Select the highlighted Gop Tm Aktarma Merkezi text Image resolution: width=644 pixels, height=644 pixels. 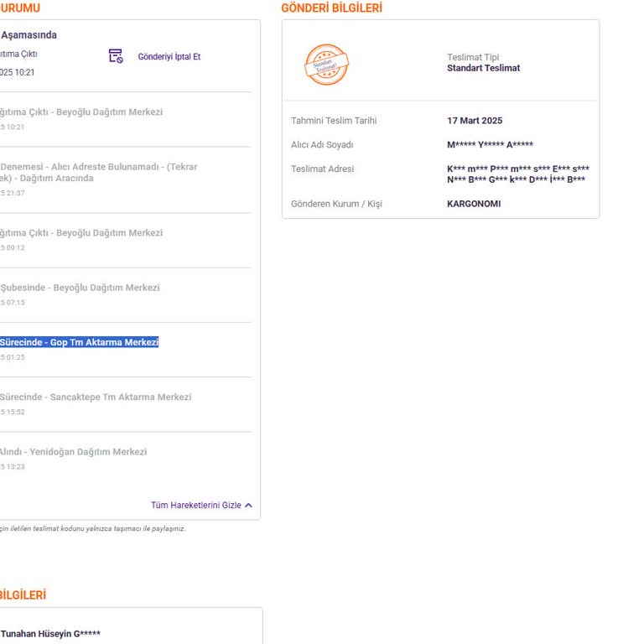tap(80, 342)
